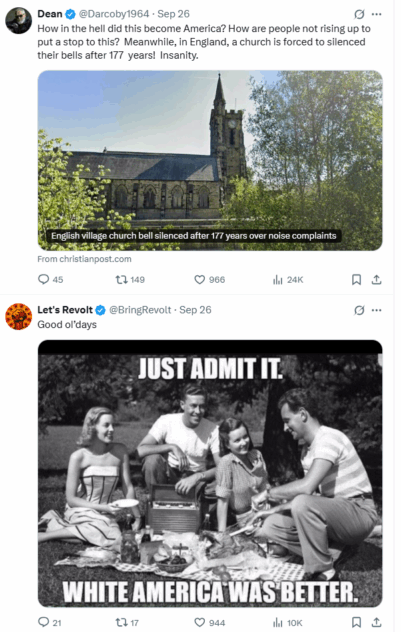Open Let's Revolt profile avatar

pos(19,316)
